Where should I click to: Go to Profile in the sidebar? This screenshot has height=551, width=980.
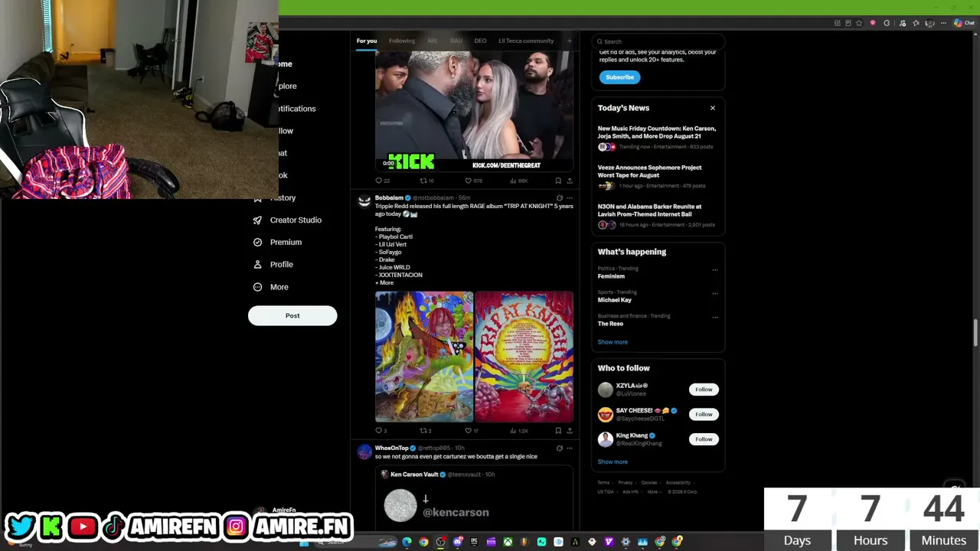[274, 265]
